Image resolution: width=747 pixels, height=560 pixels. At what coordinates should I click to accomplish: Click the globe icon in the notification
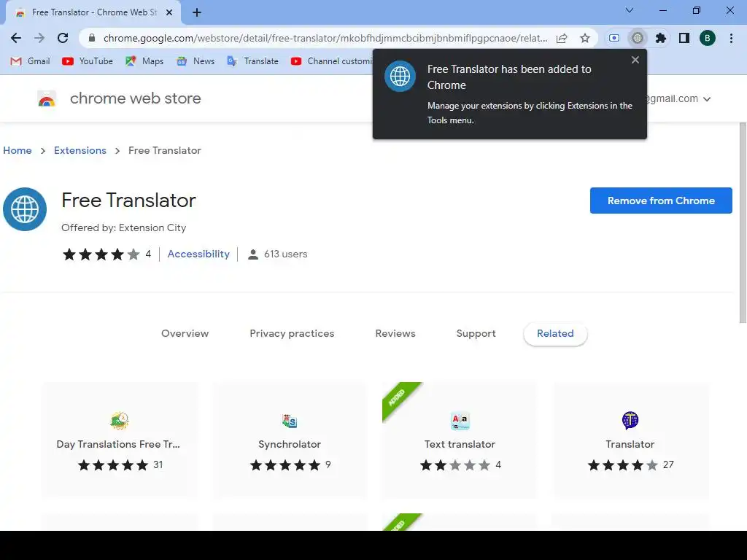point(400,76)
